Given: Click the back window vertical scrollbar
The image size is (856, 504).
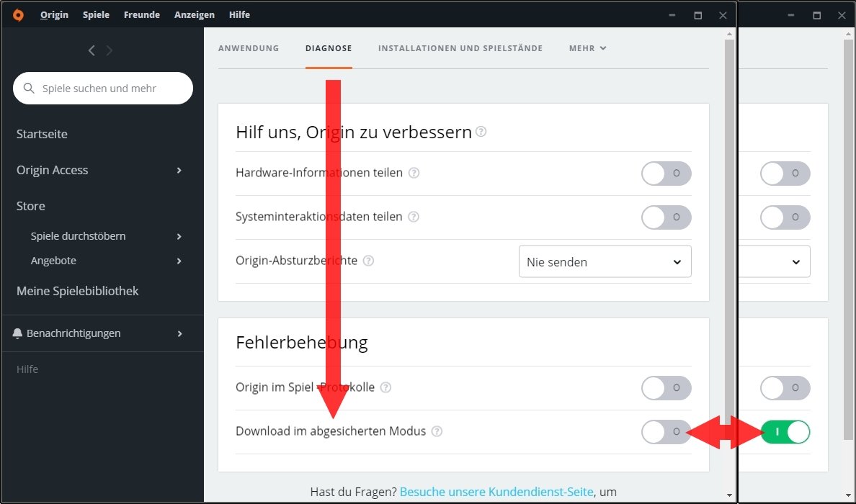Looking at the screenshot, I should [848, 240].
